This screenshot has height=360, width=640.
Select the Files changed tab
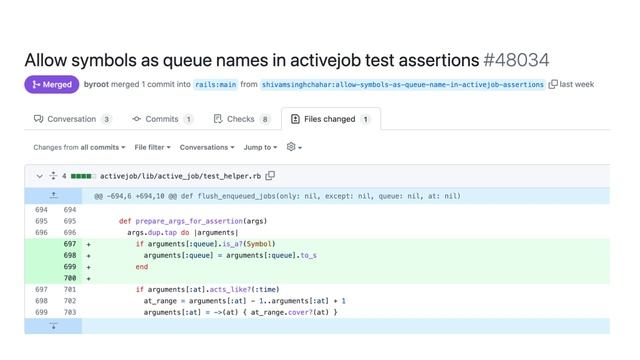331,119
